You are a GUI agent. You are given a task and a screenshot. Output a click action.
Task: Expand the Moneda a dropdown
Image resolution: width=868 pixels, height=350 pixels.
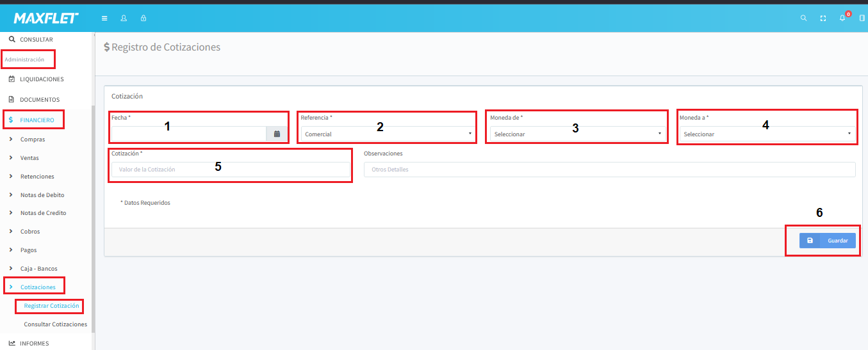(x=767, y=134)
